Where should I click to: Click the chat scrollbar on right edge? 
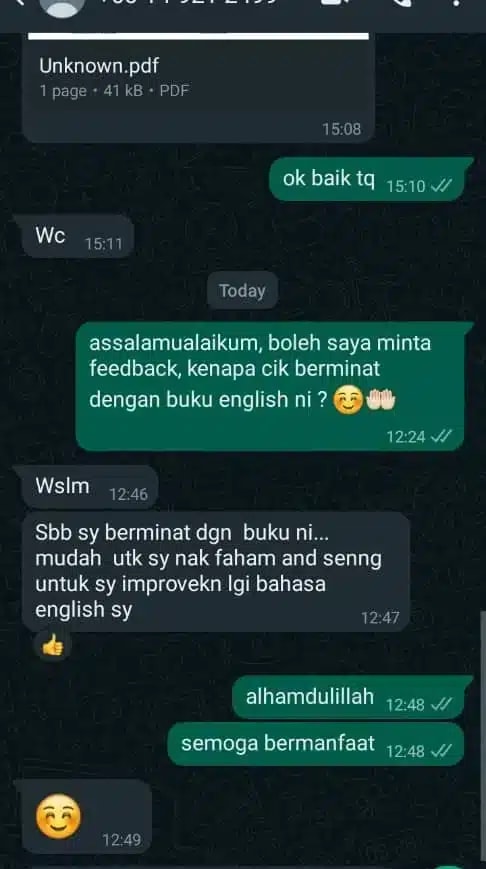(x=483, y=737)
